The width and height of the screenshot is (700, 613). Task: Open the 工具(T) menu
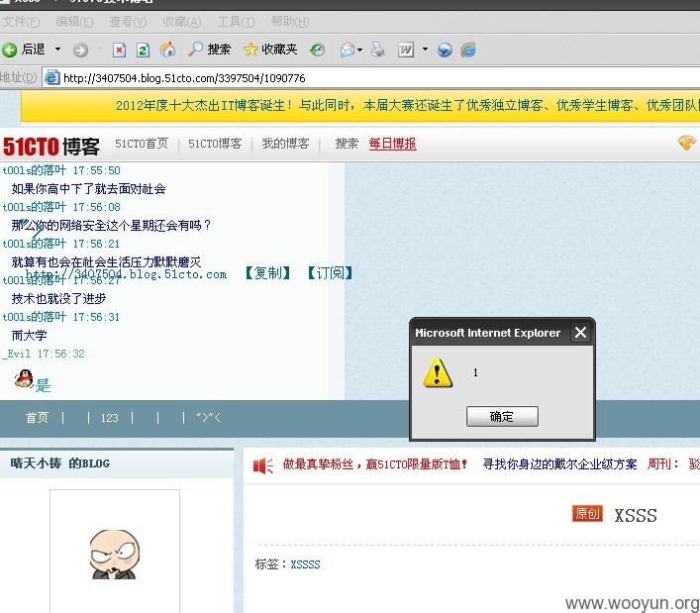[237, 22]
